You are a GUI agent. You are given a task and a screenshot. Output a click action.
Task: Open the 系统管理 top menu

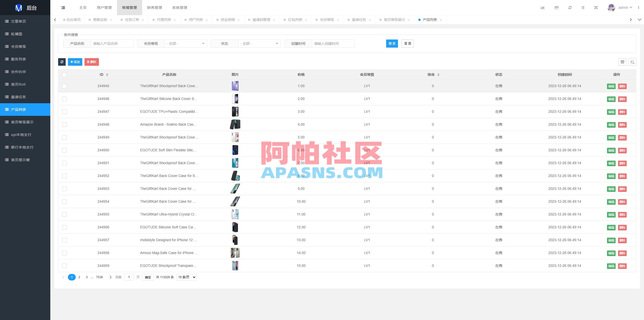[180, 8]
